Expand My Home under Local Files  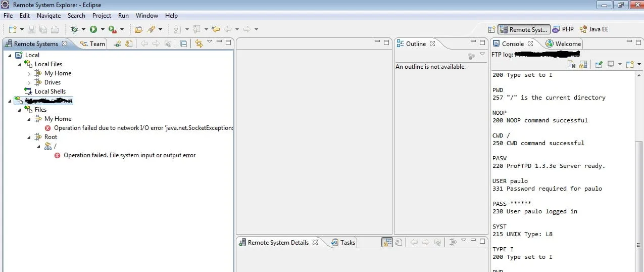29,74
